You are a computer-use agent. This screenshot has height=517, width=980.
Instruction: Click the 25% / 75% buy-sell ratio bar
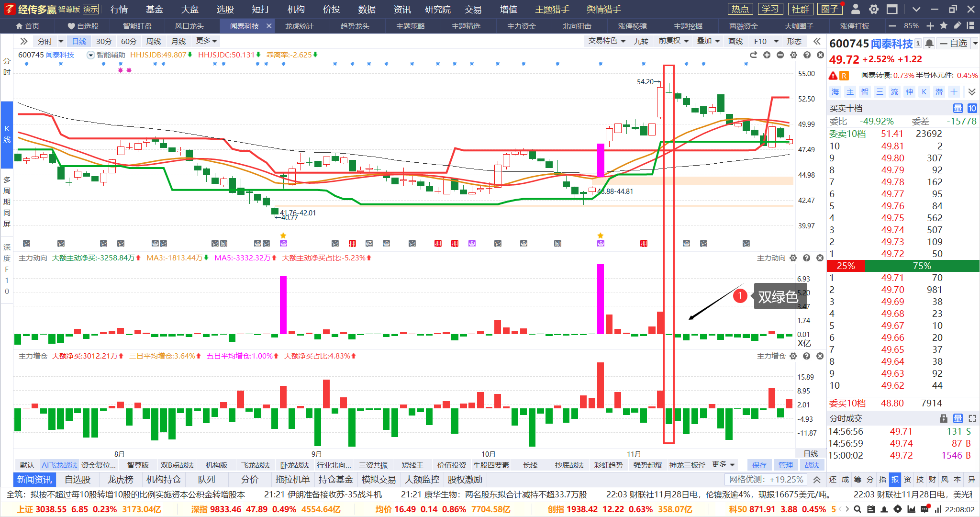(903, 266)
